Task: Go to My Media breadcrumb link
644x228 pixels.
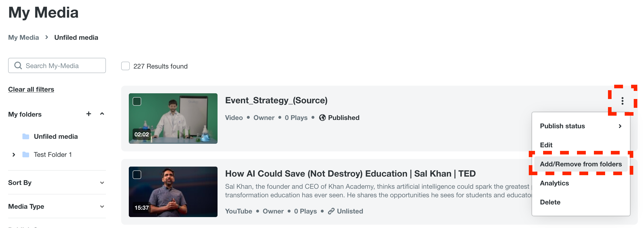Action: tap(24, 37)
